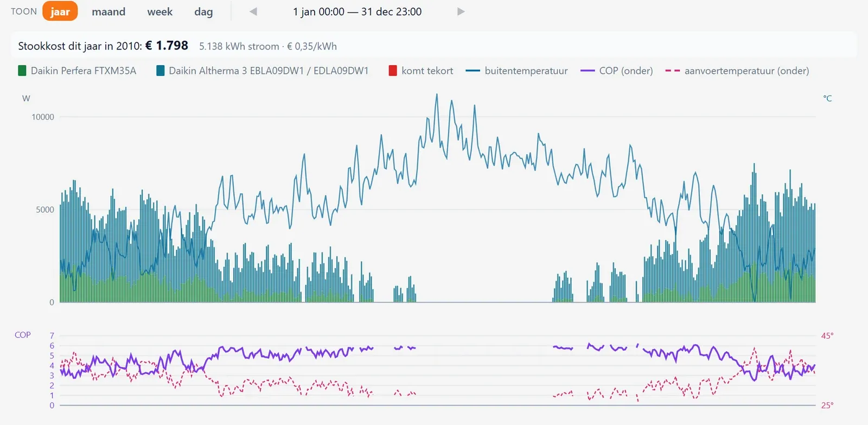This screenshot has width=868, height=425.
Task: Click red swatch for komt tekort
Action: pyautogui.click(x=393, y=71)
